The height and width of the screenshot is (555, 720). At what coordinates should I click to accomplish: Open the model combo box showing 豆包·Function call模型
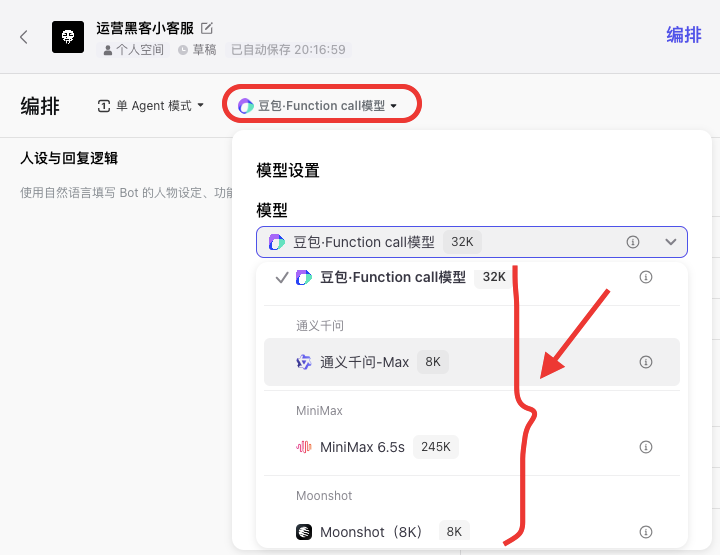click(472, 242)
